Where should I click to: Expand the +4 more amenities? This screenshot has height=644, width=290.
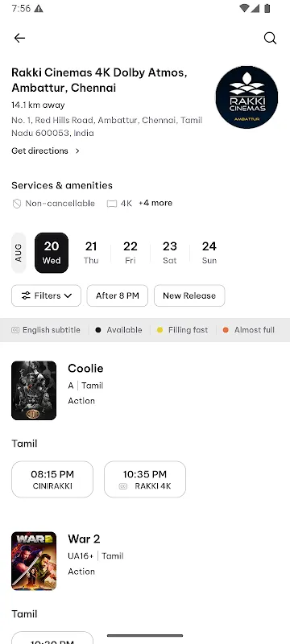pos(155,203)
